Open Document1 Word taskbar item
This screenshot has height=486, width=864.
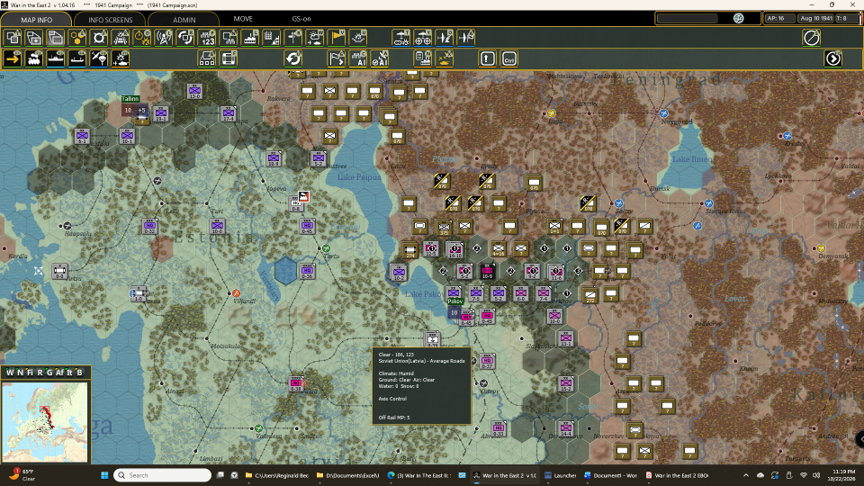click(610, 475)
